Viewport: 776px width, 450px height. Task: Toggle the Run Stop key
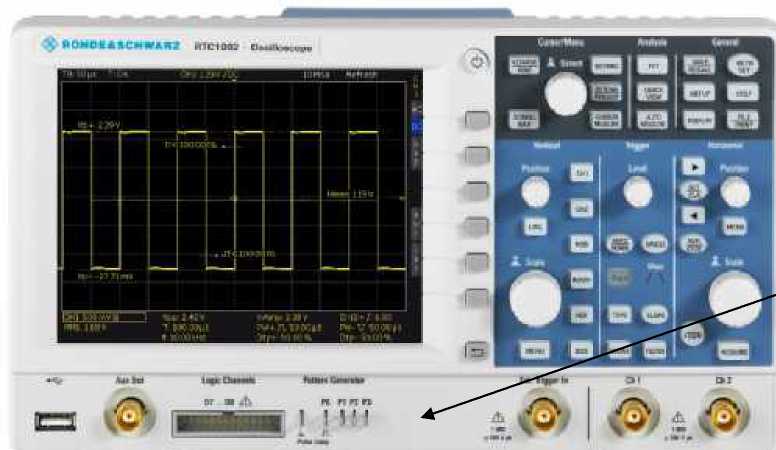(692, 243)
